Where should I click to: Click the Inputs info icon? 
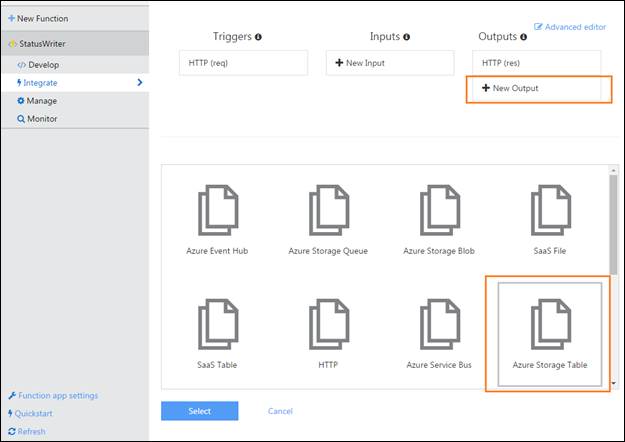(x=406, y=37)
